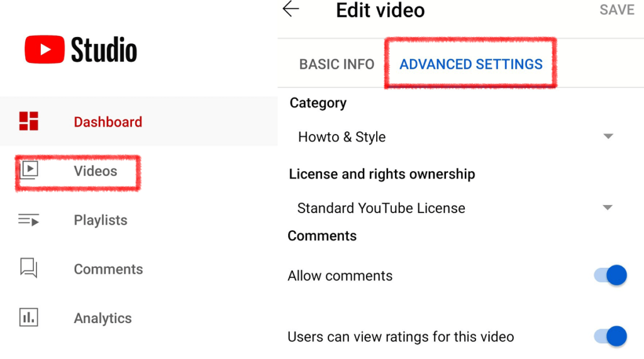Open the Comments menu item in sidebar

pos(108,269)
